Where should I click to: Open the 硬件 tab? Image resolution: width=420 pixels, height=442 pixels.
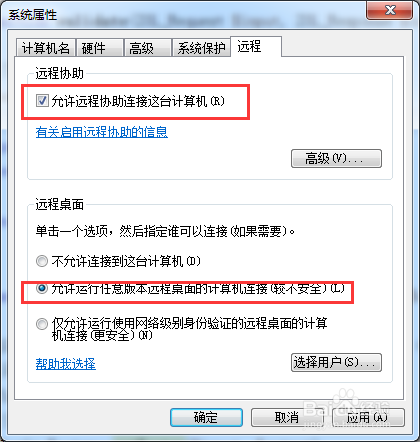[99, 48]
